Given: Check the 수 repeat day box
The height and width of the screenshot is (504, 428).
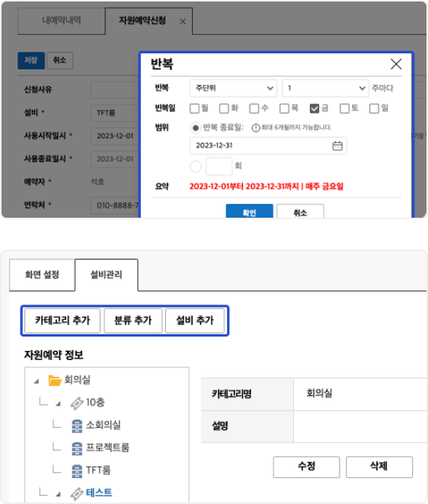Looking at the screenshot, I should (254, 109).
